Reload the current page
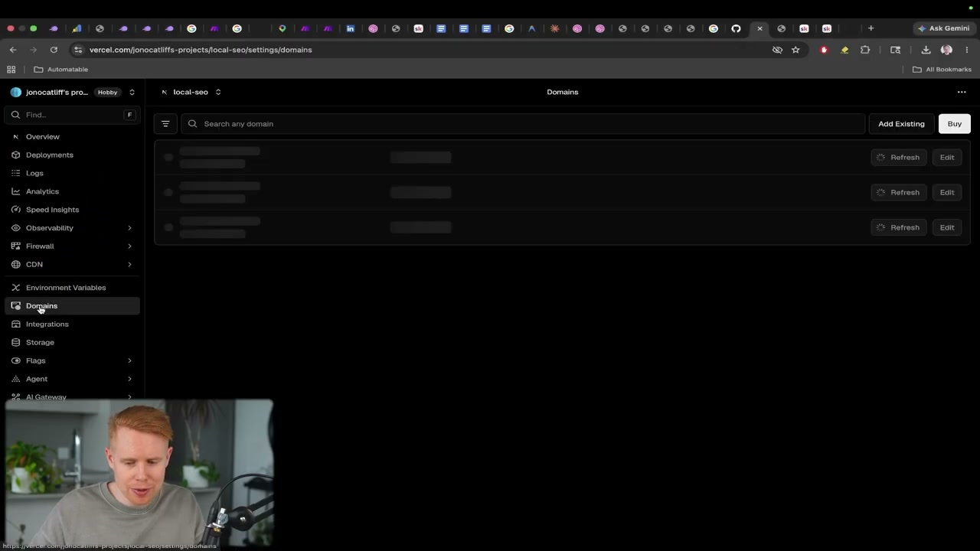The width and height of the screenshot is (980, 551). (x=54, y=50)
